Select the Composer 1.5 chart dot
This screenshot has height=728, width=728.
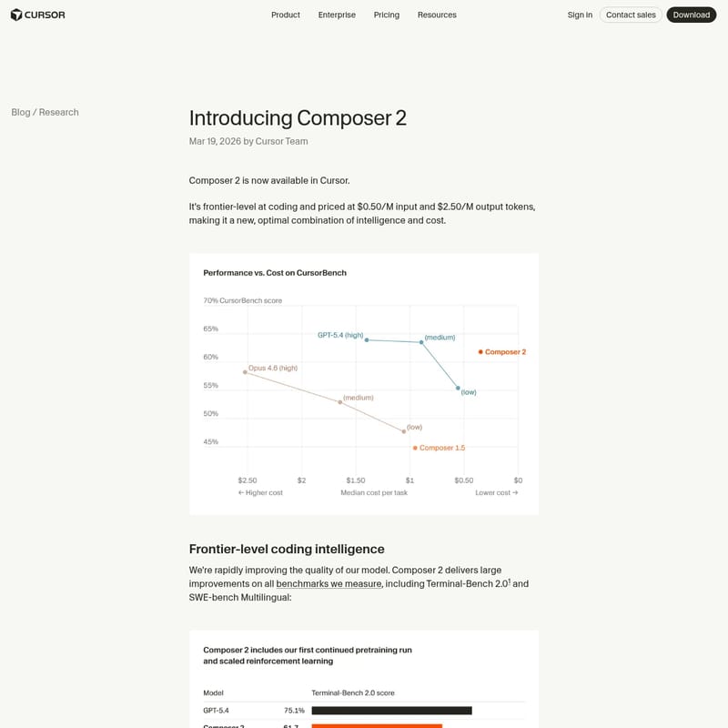click(415, 448)
